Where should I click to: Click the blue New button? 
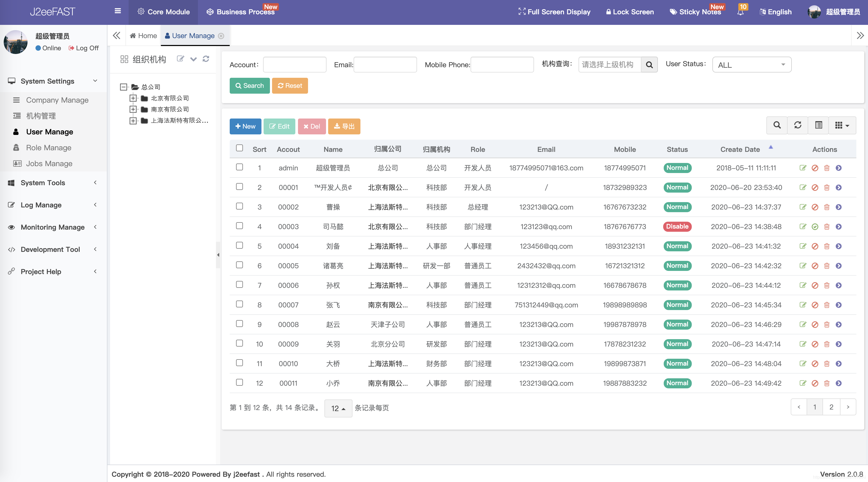pyautogui.click(x=245, y=126)
